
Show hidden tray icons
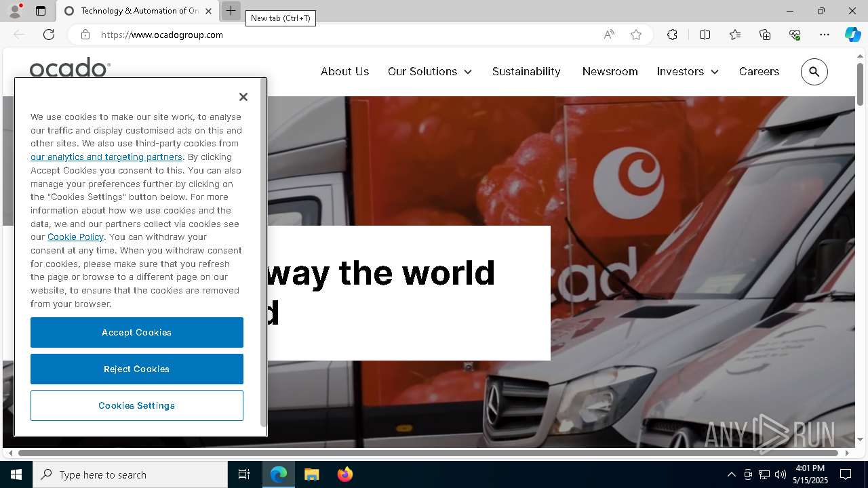click(x=731, y=474)
